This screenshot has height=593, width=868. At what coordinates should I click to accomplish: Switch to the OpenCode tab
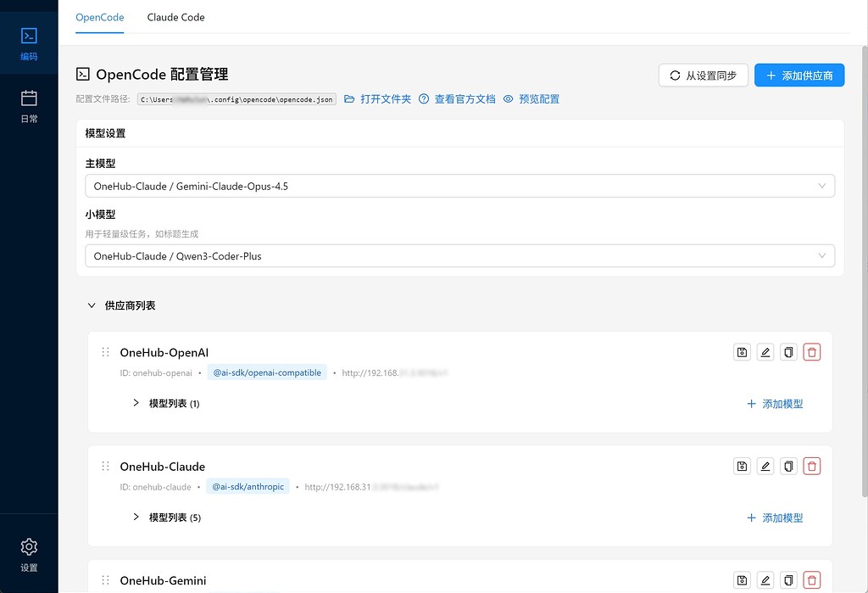click(100, 17)
